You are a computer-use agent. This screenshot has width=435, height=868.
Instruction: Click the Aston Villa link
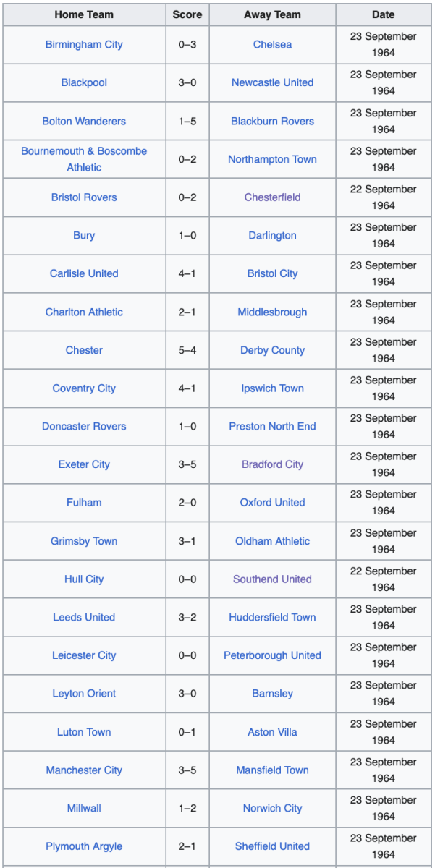[x=272, y=732]
